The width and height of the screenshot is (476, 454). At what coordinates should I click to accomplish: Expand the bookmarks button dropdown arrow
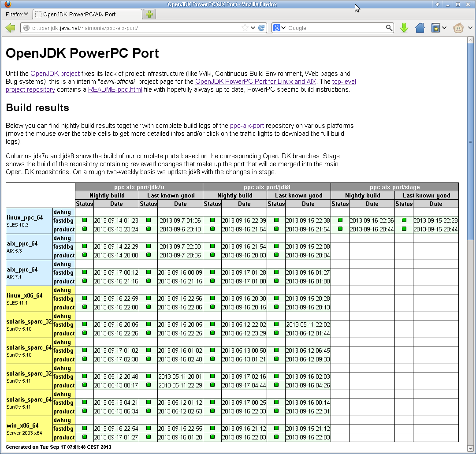[444, 28]
